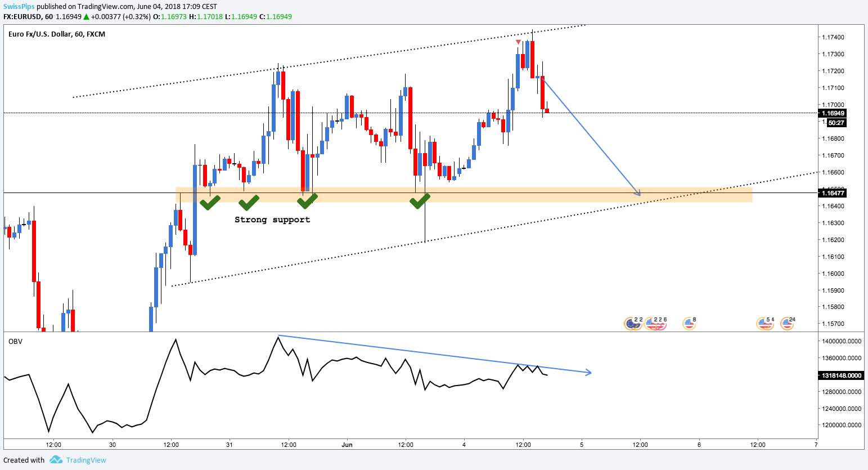Click the 1.16000 price axis label

[x=833, y=274]
